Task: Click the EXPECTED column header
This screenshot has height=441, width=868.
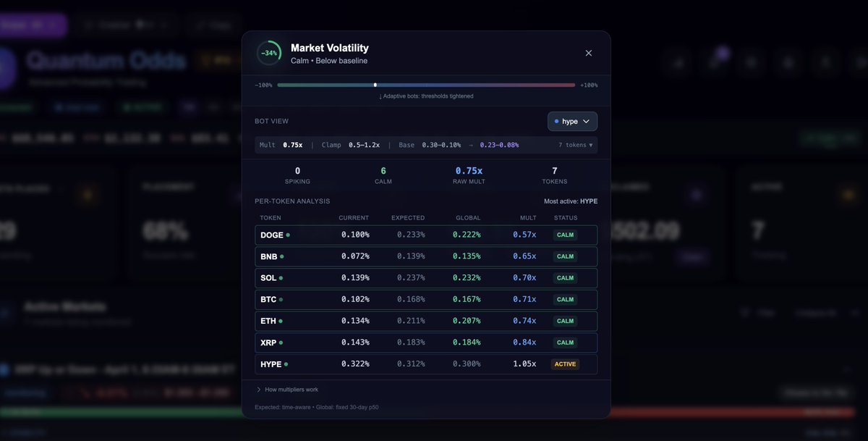Action: pyautogui.click(x=408, y=218)
